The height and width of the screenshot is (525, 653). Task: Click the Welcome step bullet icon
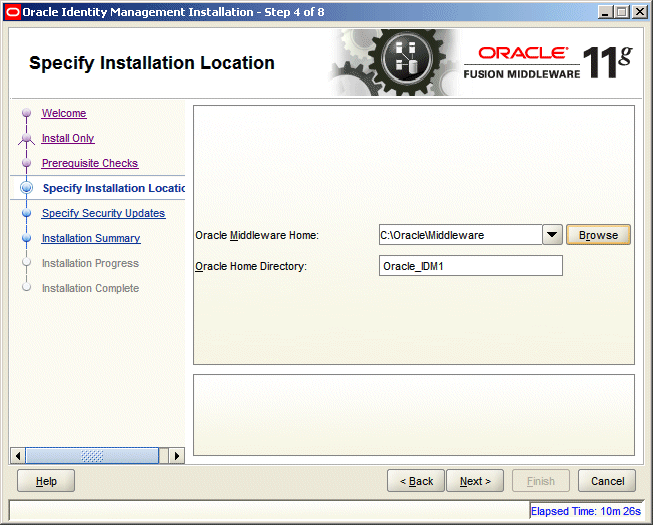pyautogui.click(x=27, y=113)
